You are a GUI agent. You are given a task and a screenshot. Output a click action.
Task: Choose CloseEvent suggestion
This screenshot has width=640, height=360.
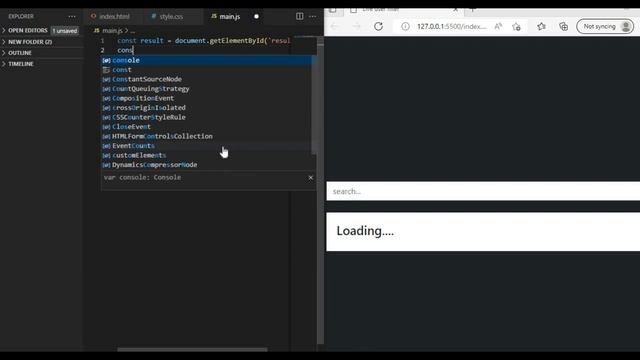point(206,127)
